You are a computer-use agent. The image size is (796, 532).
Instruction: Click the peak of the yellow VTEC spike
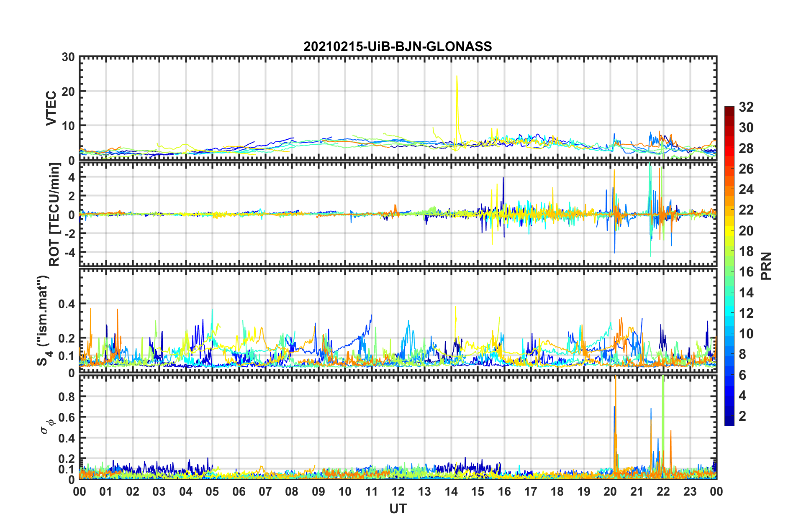pos(457,77)
